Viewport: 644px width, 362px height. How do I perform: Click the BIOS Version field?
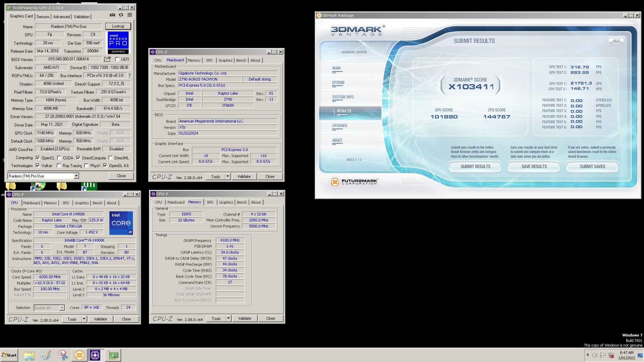click(x=68, y=59)
